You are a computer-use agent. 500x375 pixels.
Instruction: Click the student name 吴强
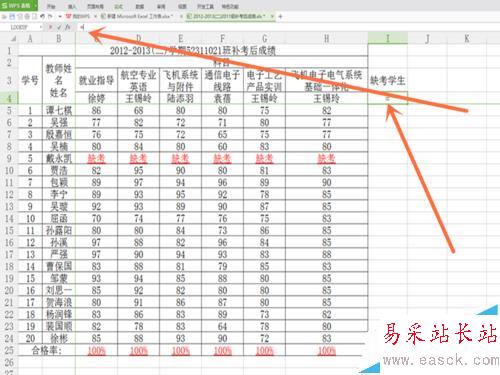[x=59, y=122]
